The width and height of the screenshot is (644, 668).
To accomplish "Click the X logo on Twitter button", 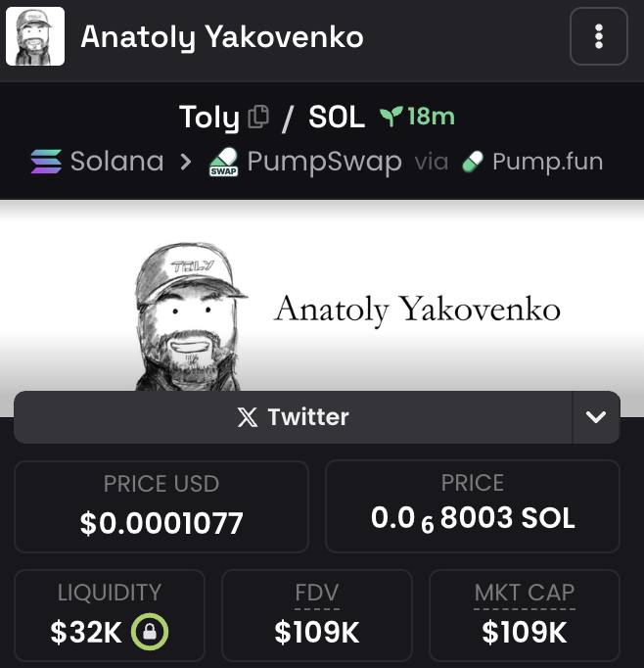I will pos(249,417).
